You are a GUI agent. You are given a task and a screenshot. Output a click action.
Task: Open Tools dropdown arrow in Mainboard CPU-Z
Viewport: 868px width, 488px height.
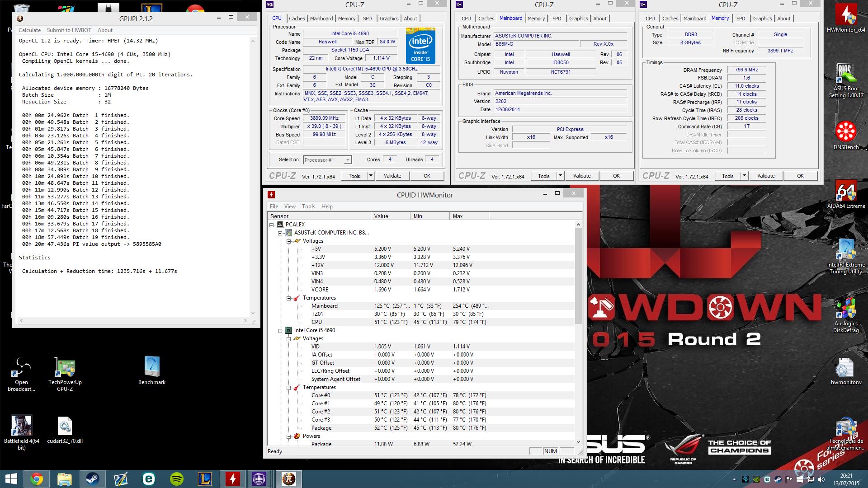560,176
